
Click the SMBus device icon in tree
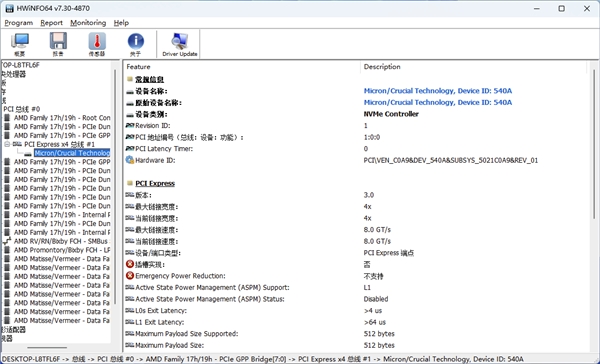7,241
